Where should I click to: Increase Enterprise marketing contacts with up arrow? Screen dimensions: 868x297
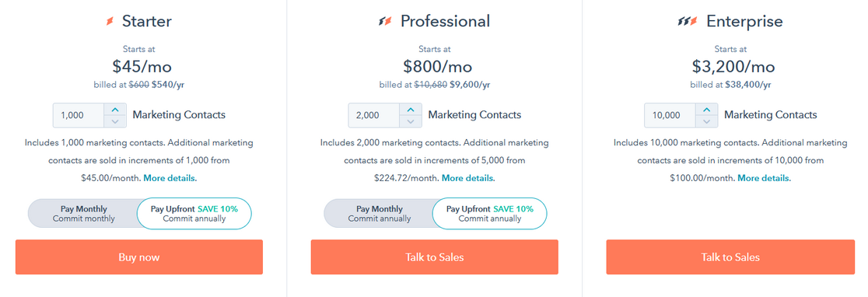coord(706,110)
